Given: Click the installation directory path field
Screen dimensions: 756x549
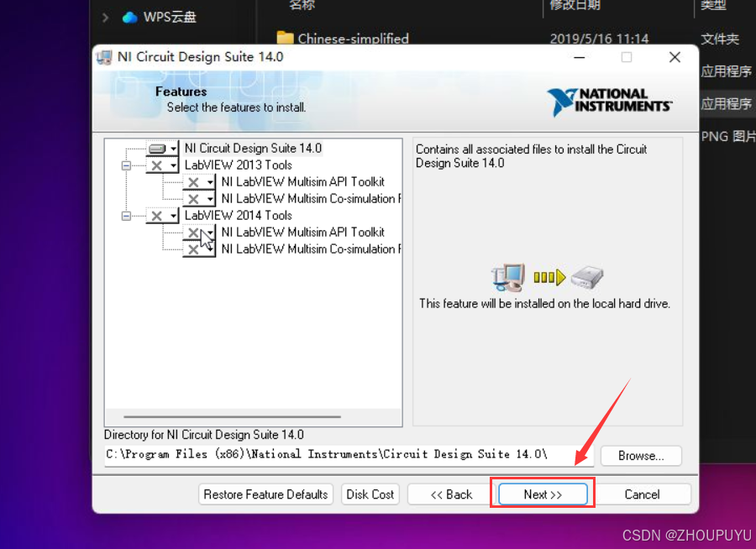Looking at the screenshot, I should (x=349, y=455).
